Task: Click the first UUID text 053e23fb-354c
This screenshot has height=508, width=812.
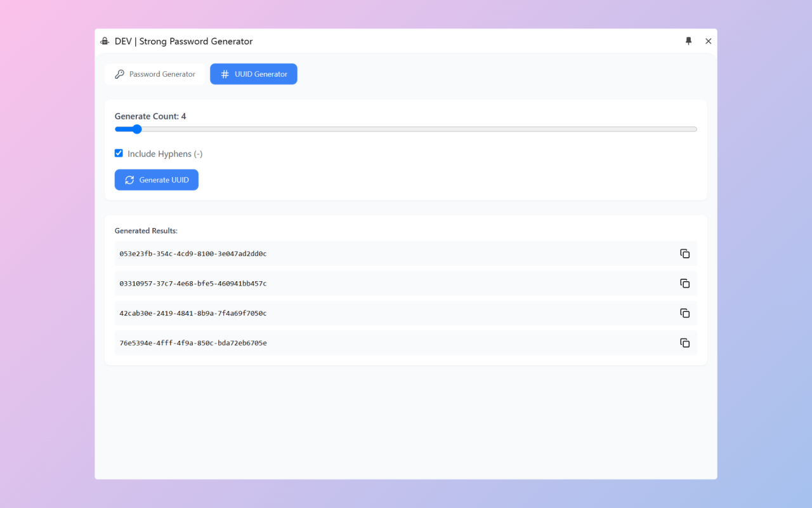Action: point(193,254)
